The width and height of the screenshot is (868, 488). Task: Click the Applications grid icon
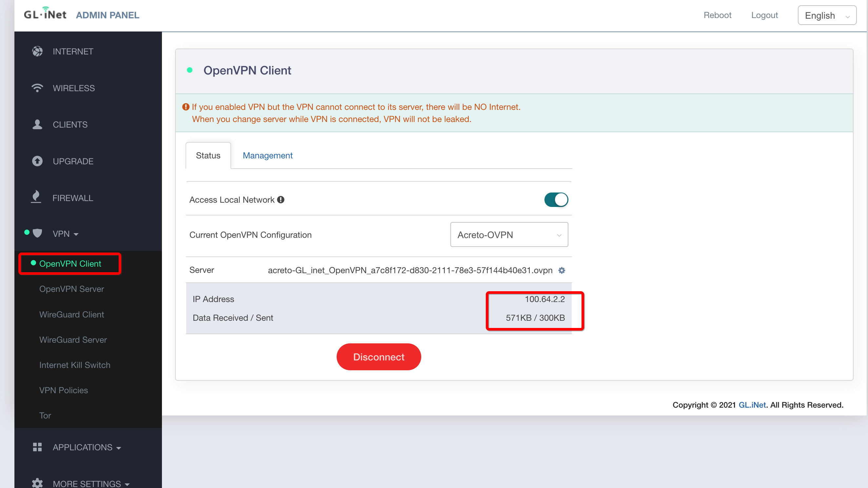37,447
